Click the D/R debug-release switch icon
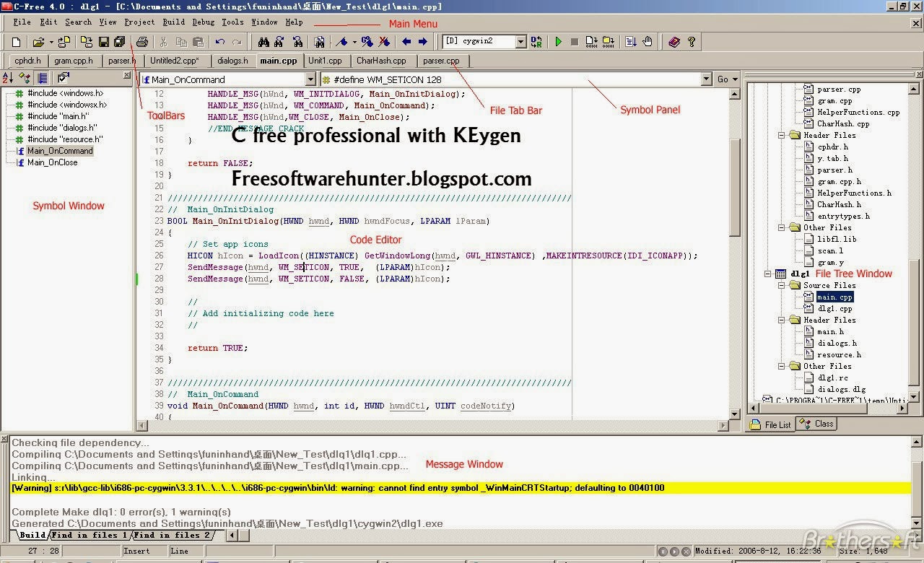924x563 pixels. click(x=536, y=42)
